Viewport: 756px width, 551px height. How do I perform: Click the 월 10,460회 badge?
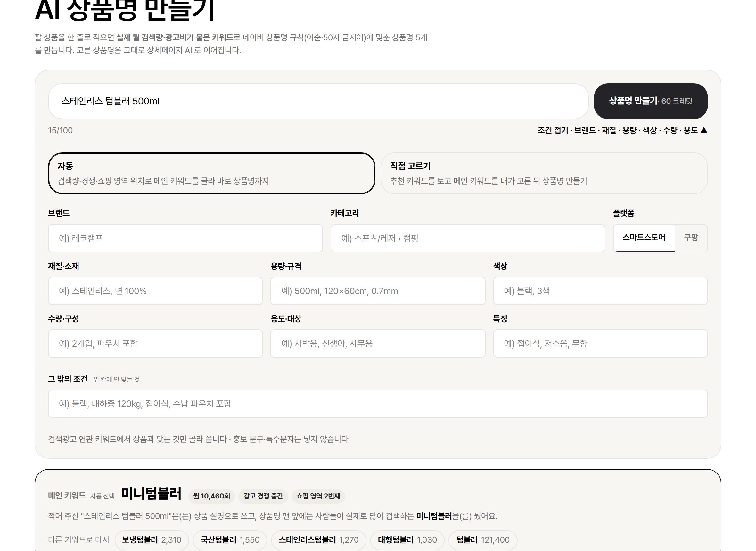[211, 496]
